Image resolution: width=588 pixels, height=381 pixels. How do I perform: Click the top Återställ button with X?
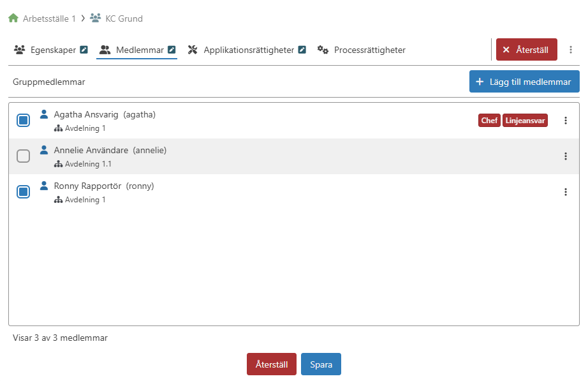527,50
